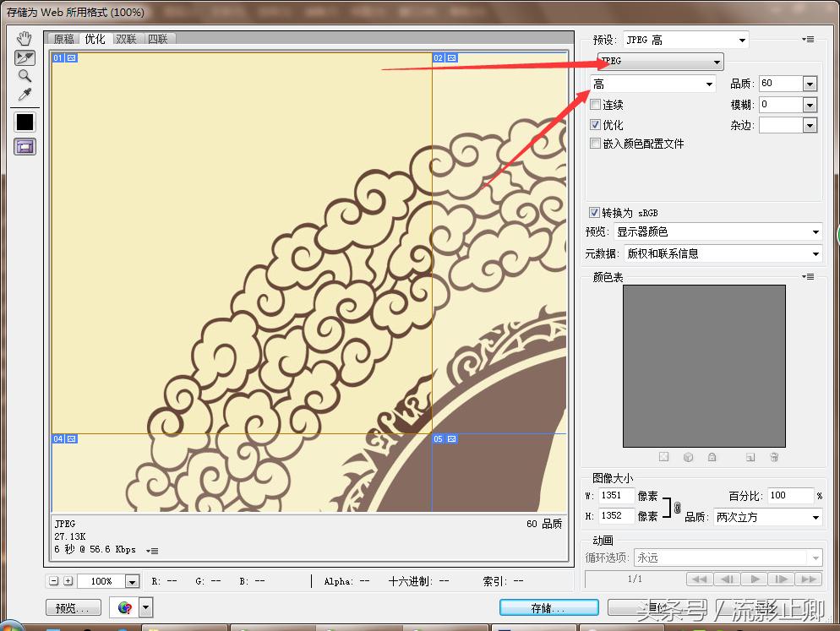The image size is (840, 631).
Task: Select the Zoom tool
Action: click(25, 75)
